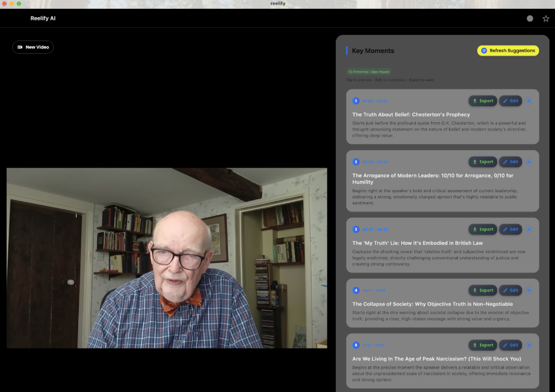Click the star icon in the top bar

[546, 18]
